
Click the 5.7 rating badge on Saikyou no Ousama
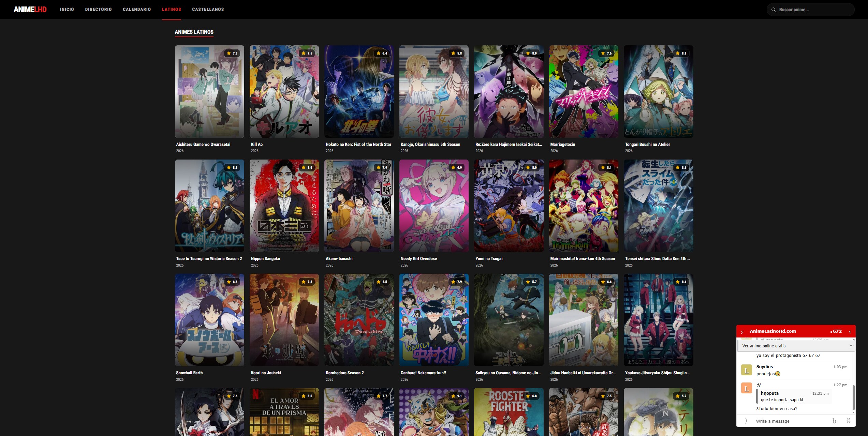(x=532, y=282)
